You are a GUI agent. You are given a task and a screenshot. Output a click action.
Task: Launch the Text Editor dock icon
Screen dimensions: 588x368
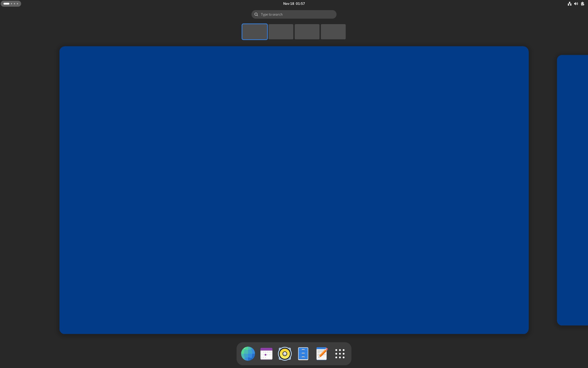coord(322,354)
